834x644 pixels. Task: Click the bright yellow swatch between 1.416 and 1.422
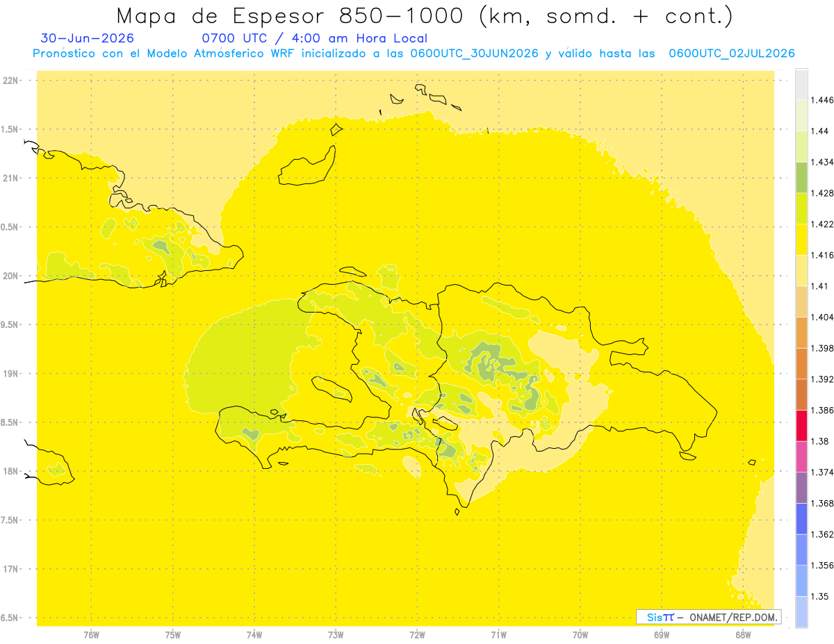coord(801,240)
